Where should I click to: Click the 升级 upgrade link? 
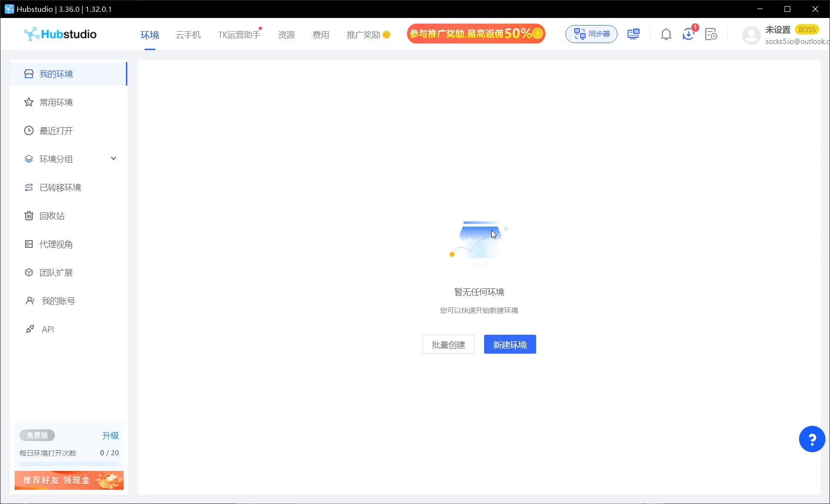click(110, 436)
